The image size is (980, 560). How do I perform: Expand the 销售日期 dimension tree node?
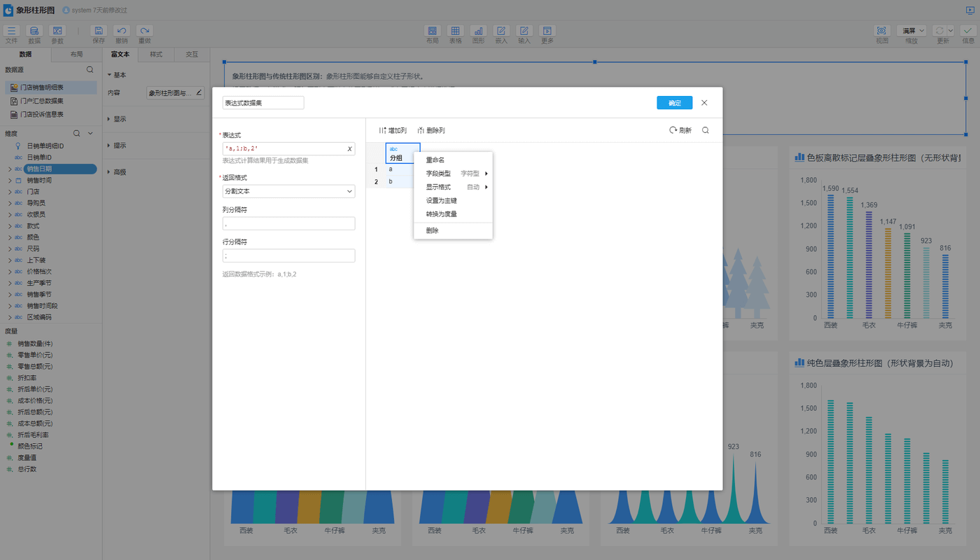pos(10,169)
